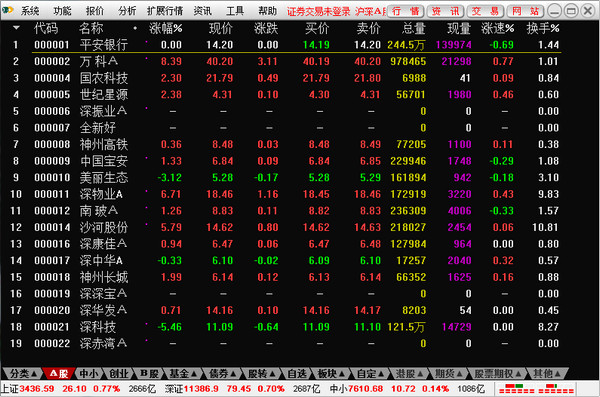This screenshot has height=397, width=600.
Task: Select stock row 全新好
Action: pos(285,127)
